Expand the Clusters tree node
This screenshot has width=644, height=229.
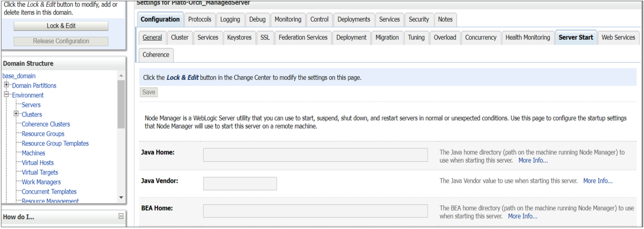[x=16, y=114]
